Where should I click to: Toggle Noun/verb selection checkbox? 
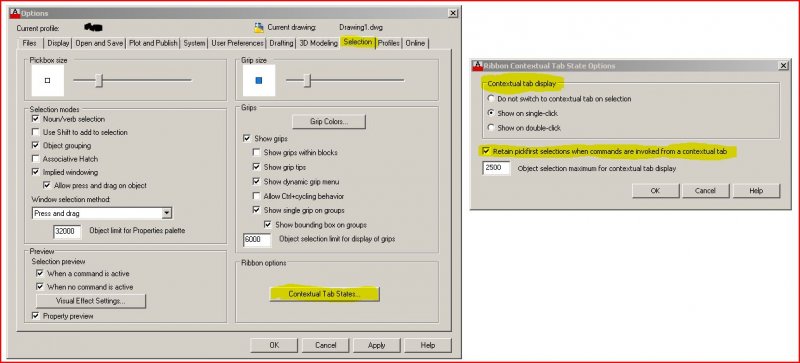click(x=35, y=119)
